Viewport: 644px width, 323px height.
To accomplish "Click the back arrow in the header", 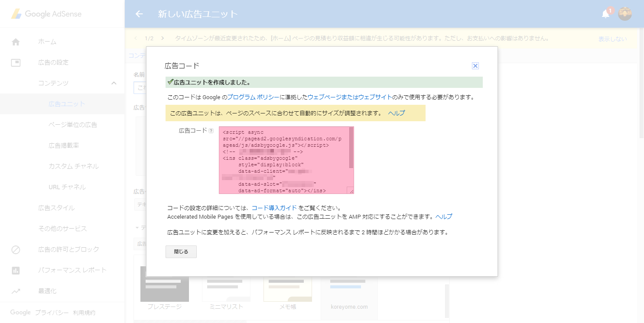I will point(139,14).
